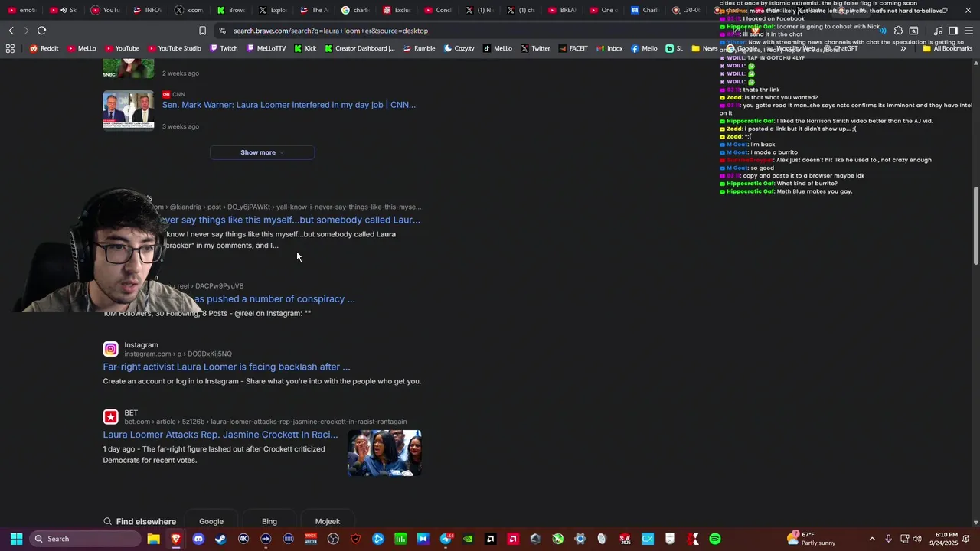
Task: Click the page vertical scrollbar thumb
Action: [x=975, y=227]
